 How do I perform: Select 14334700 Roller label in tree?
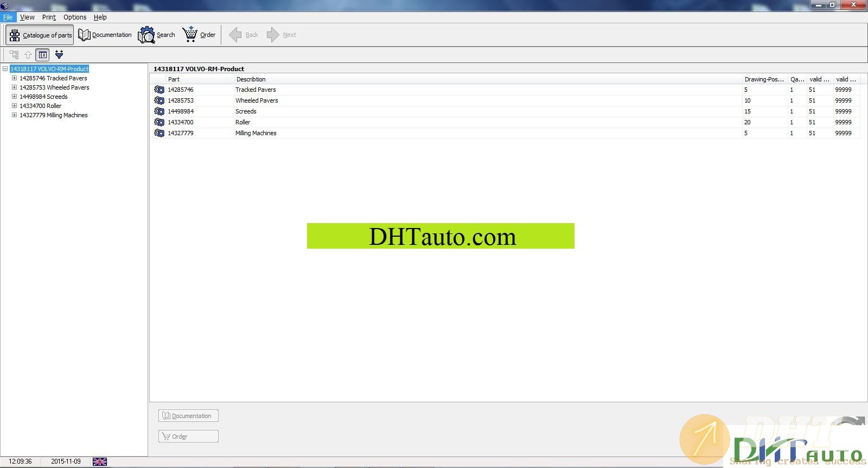tap(41, 106)
